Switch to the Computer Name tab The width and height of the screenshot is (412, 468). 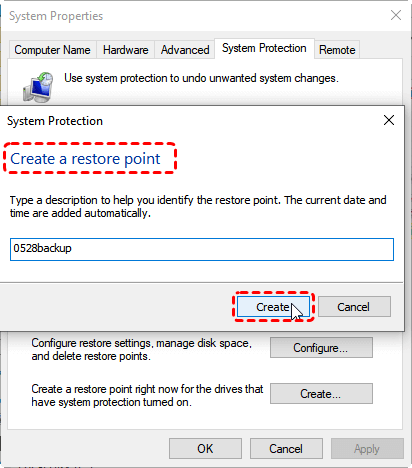[x=52, y=50]
